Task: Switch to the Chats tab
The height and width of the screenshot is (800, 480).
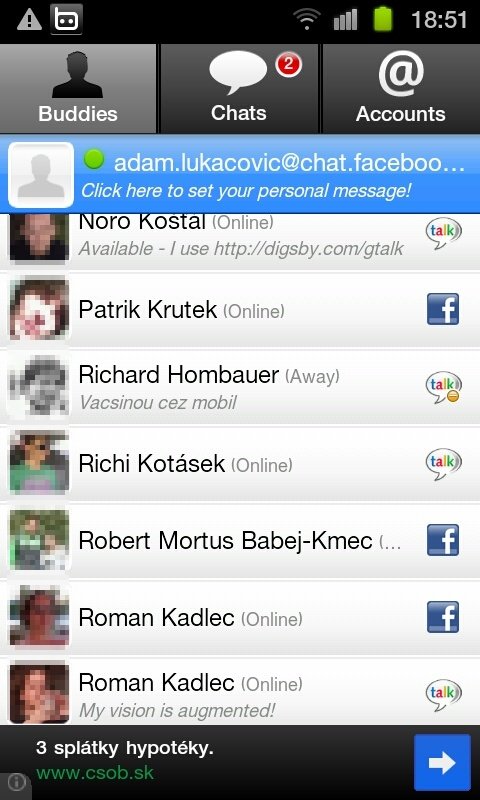Action: pos(239,88)
